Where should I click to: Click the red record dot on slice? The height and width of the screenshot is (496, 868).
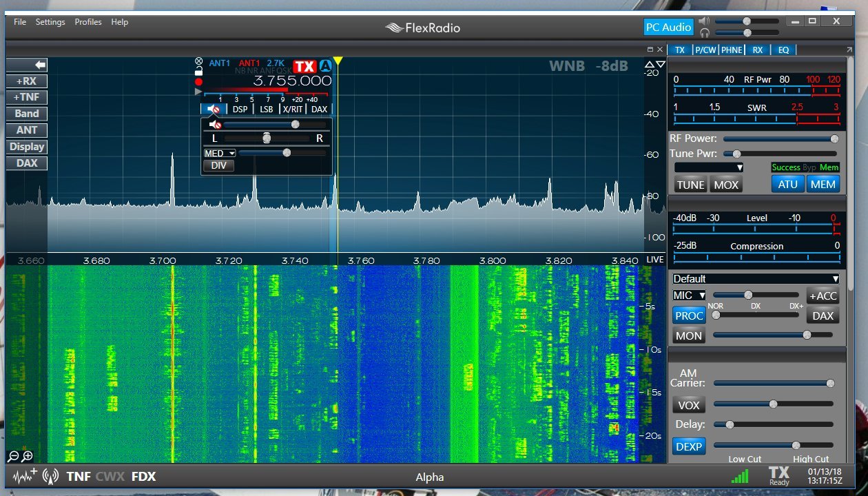[x=198, y=81]
